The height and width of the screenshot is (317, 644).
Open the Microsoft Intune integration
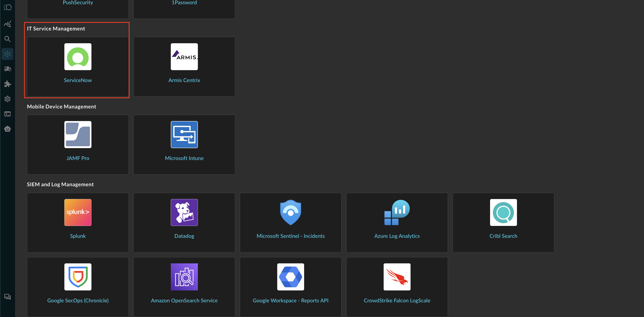coord(184,145)
